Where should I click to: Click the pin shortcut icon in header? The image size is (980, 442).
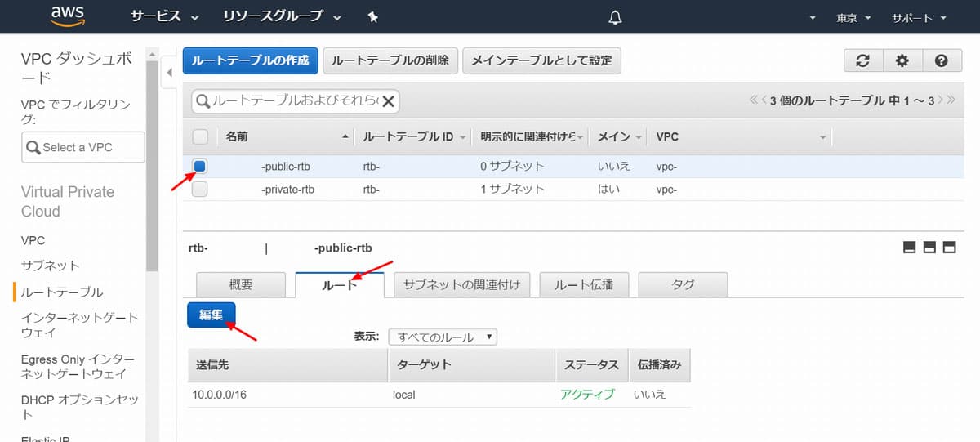[x=372, y=17]
